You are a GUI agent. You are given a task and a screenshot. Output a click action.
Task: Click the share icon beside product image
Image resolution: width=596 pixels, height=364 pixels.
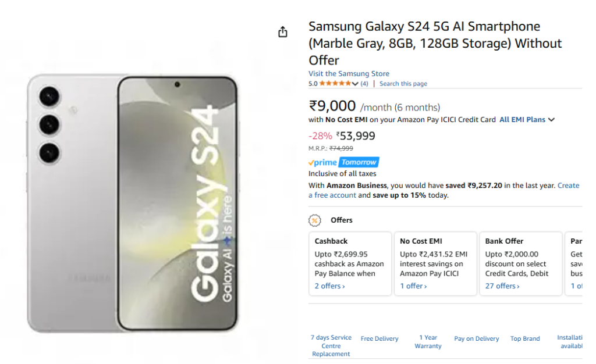[283, 32]
